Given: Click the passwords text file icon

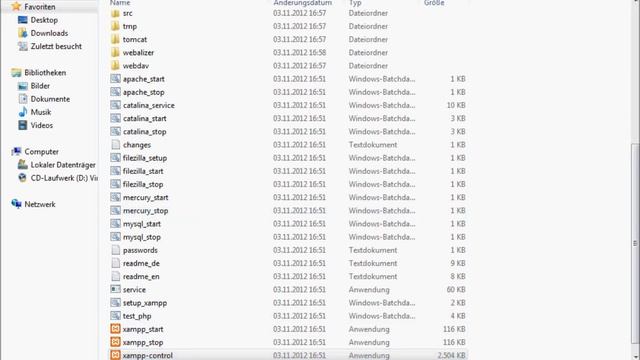Looking at the screenshot, I should (x=116, y=250).
